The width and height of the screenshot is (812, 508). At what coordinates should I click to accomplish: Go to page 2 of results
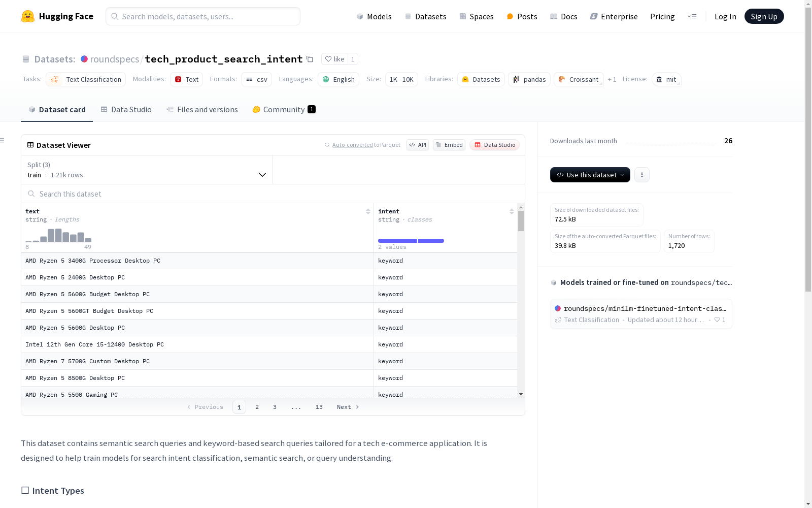257,407
